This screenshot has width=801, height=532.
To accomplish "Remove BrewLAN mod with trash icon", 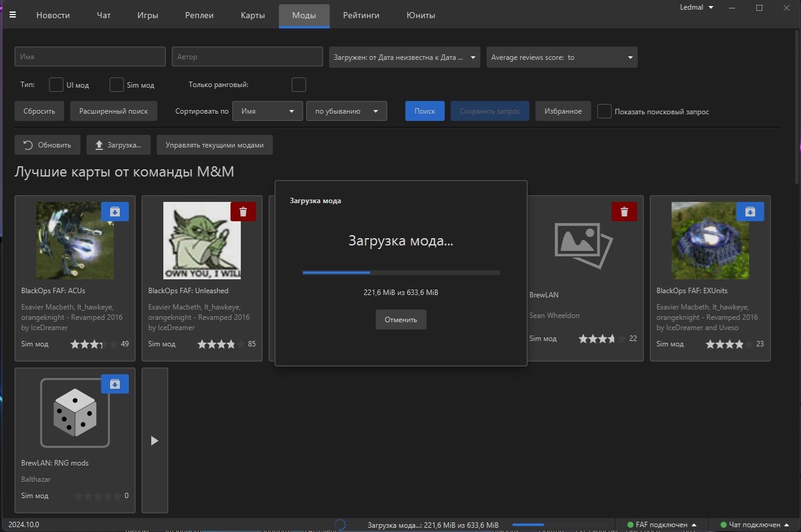I will click(624, 212).
